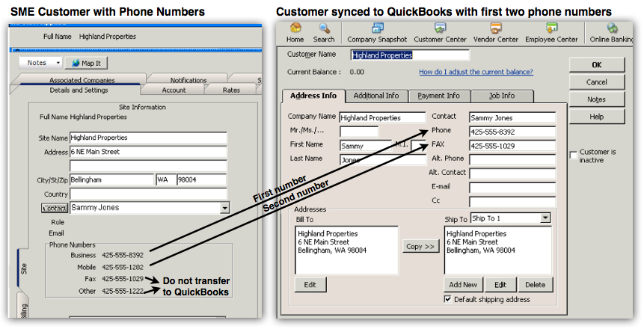This screenshot has height=329, width=644.
Task: Switch to the Job Info tab
Action: (502, 96)
